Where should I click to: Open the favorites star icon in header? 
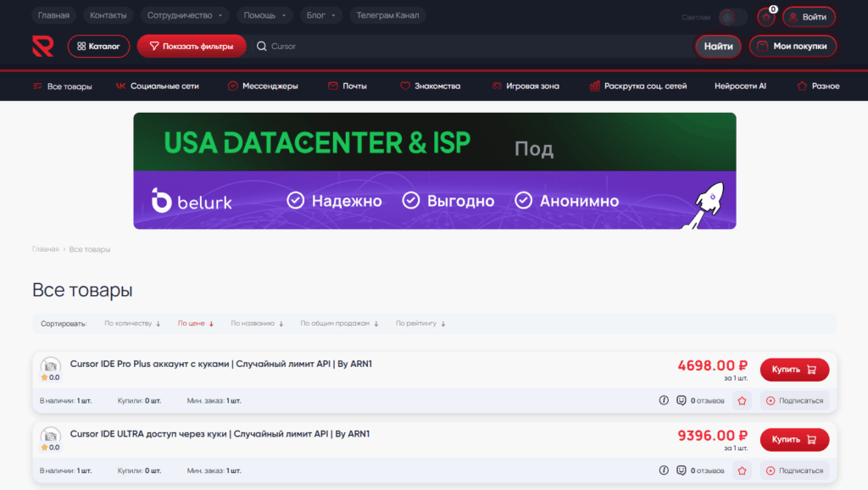pos(766,17)
